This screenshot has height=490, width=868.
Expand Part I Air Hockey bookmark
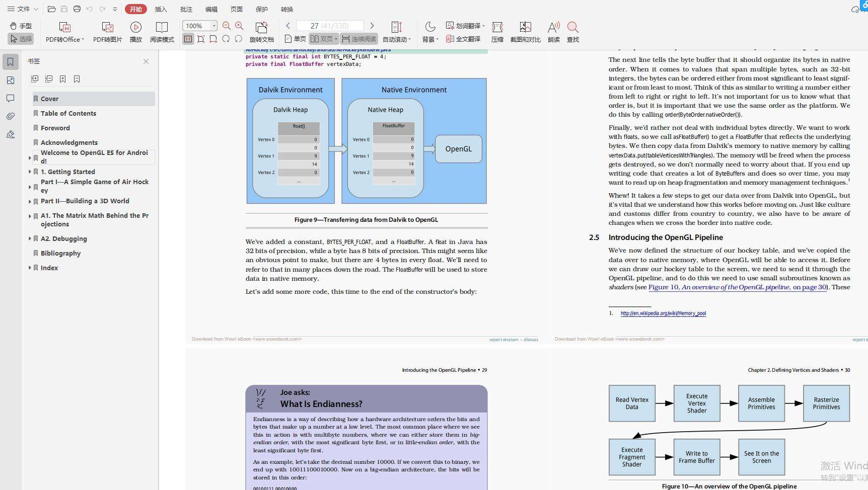[30, 187]
